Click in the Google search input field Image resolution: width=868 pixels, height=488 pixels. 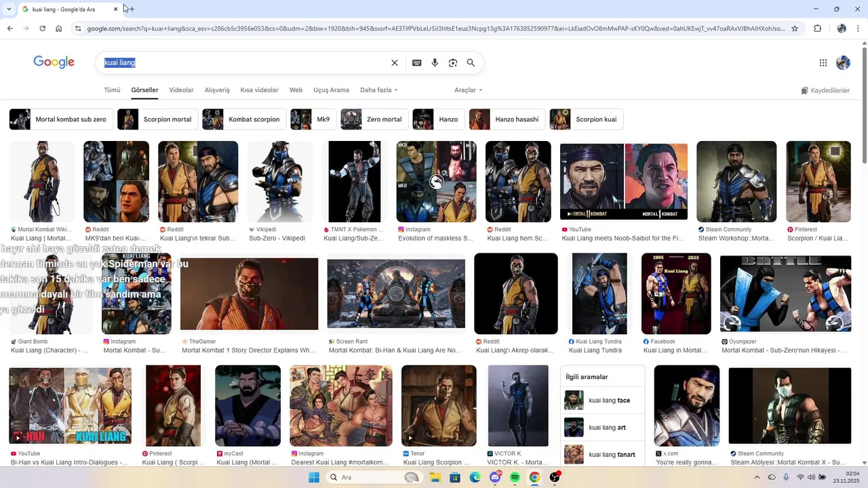point(244,62)
